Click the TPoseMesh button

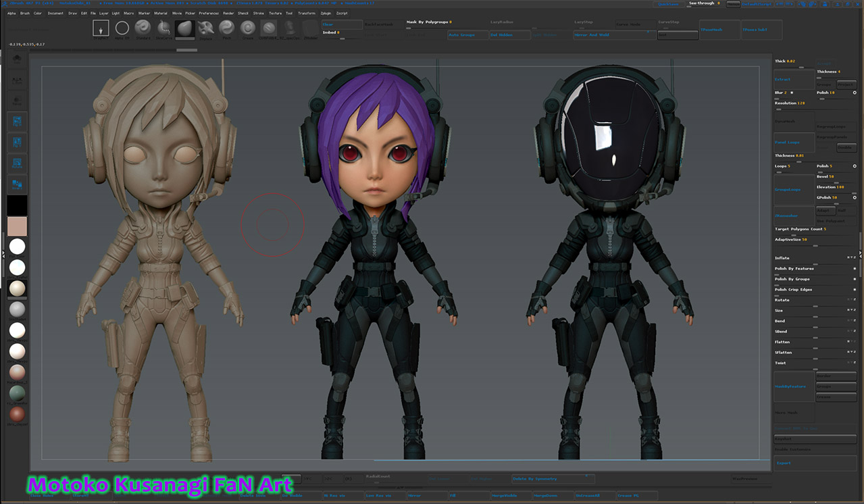[719, 30]
